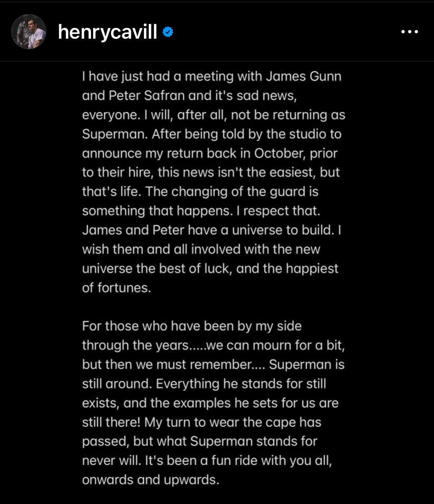This screenshot has height=504, width=434.
Task: Click the 'James Gunn' text in first line
Action: coord(304,76)
